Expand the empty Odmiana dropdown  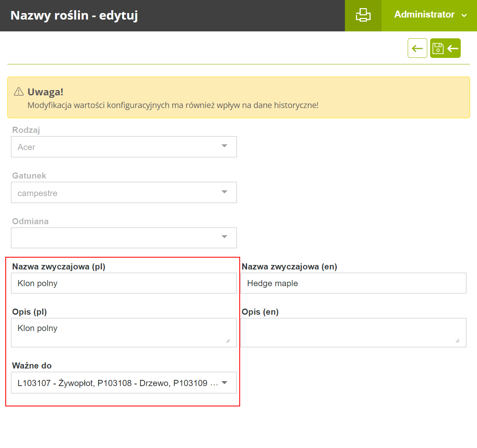[x=124, y=238]
